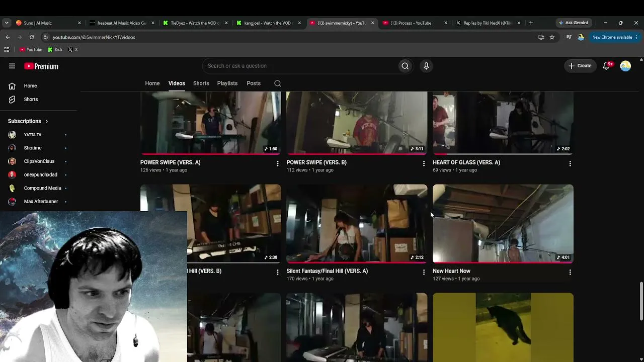This screenshot has height=362, width=644.
Task: Reload the current page
Action: click(32, 37)
